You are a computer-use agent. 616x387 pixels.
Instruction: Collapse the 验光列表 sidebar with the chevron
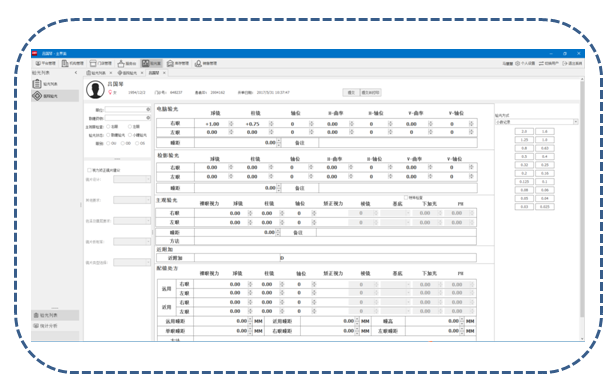76,73
